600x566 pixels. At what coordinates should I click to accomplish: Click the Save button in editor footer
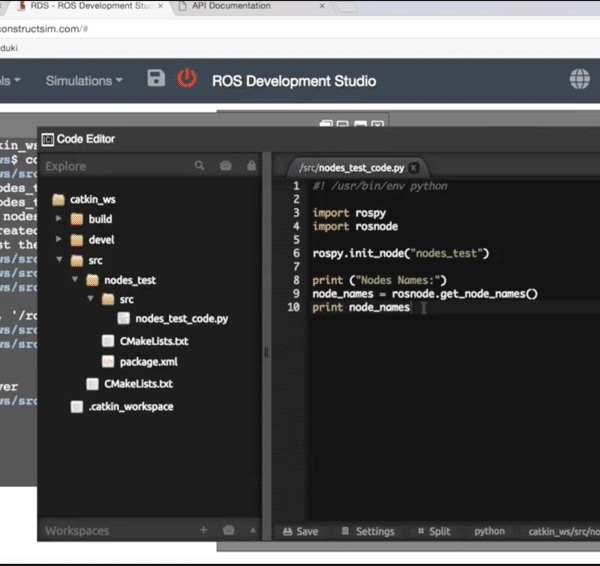(x=301, y=532)
